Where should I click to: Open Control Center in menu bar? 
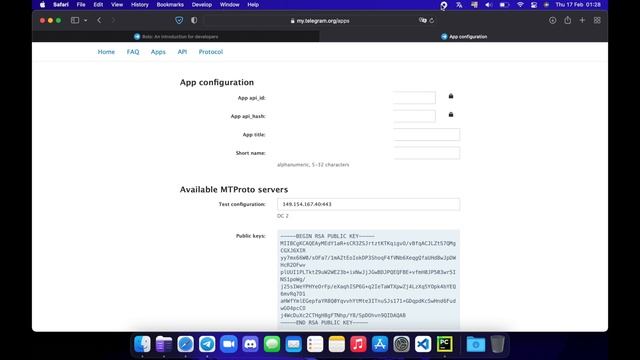pyautogui.click(x=534, y=5)
